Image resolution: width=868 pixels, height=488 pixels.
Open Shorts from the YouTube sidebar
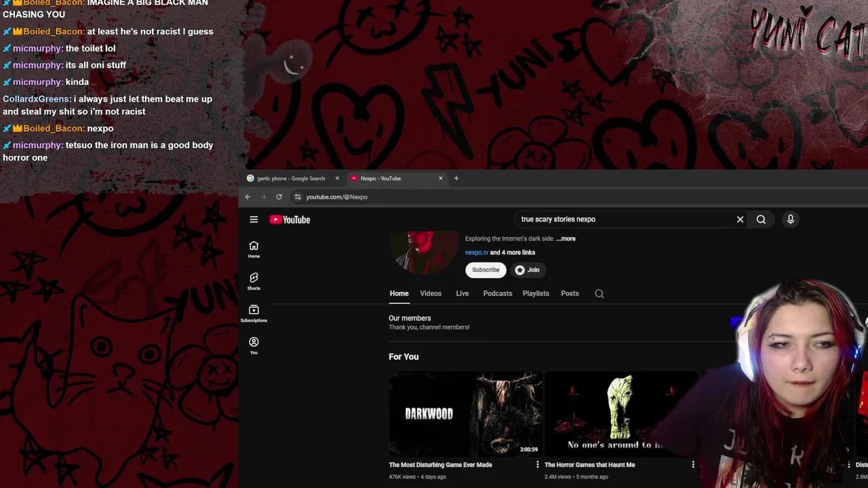254,281
